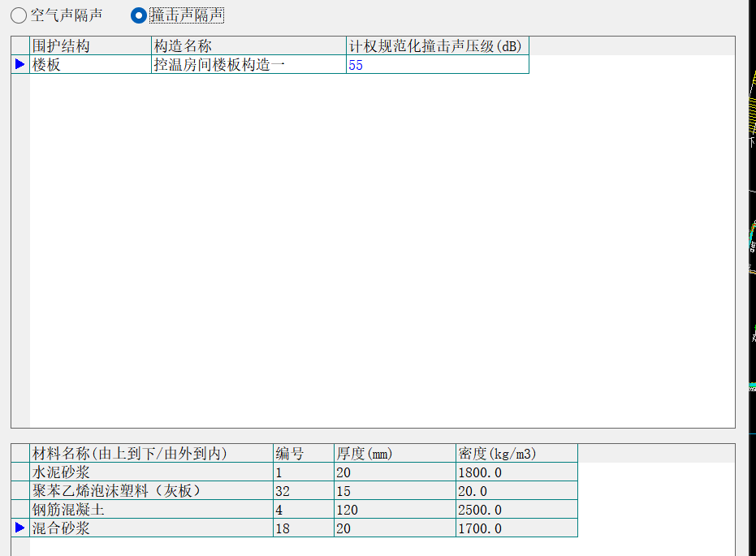The image size is (756, 556).
Task: Select the 楼板 cell
Action: pos(90,65)
